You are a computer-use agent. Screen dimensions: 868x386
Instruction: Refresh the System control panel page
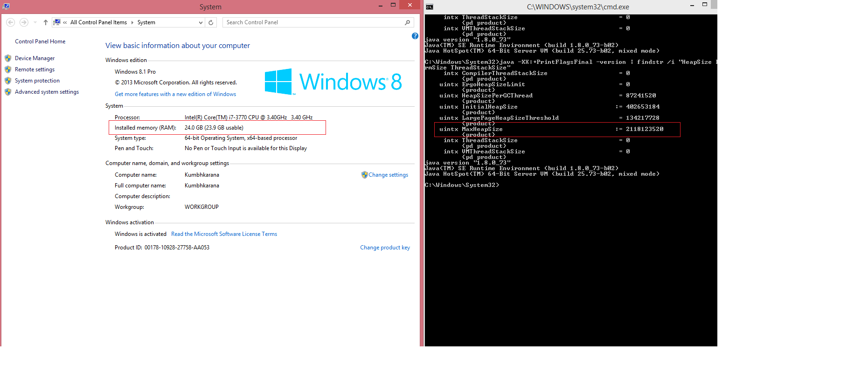(211, 22)
